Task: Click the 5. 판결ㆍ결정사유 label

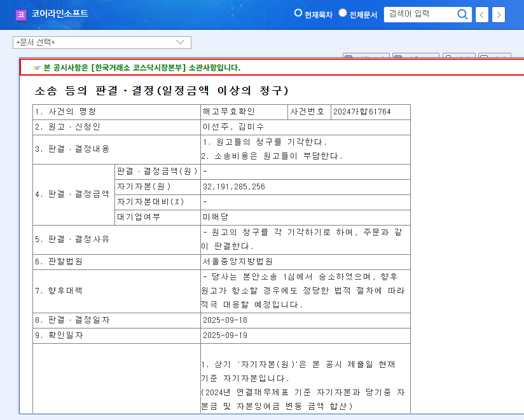Action: [x=72, y=240]
